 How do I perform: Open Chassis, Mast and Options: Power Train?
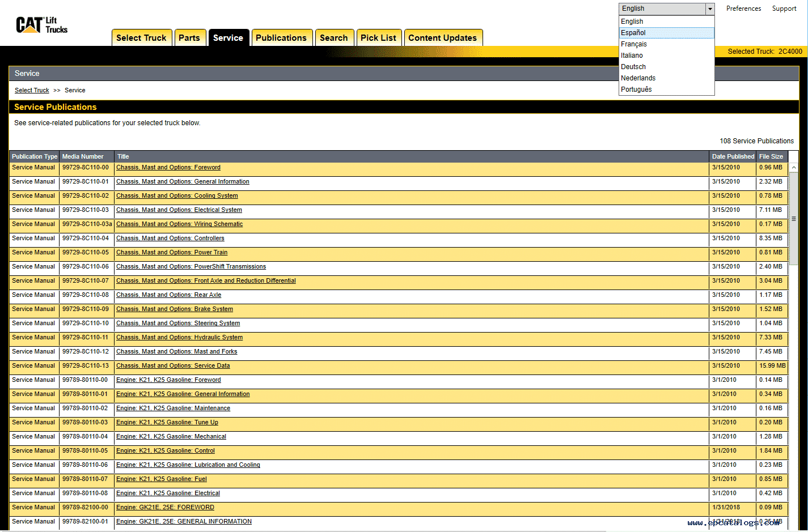(x=172, y=253)
